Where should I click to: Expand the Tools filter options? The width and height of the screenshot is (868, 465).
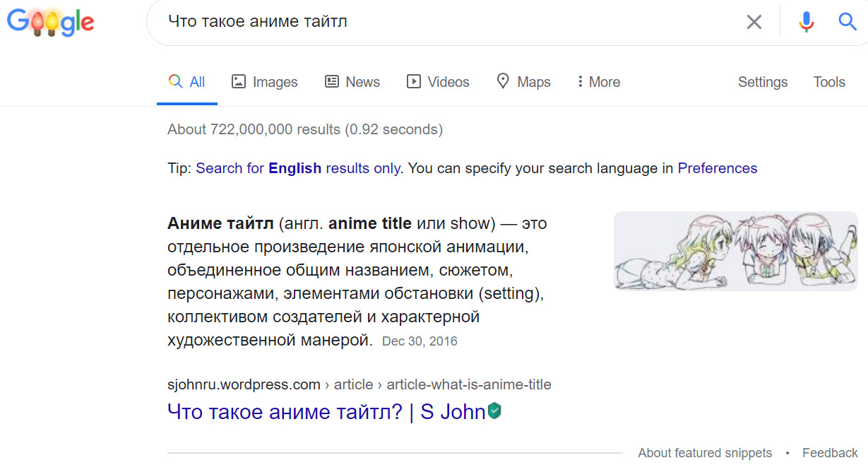pos(828,82)
